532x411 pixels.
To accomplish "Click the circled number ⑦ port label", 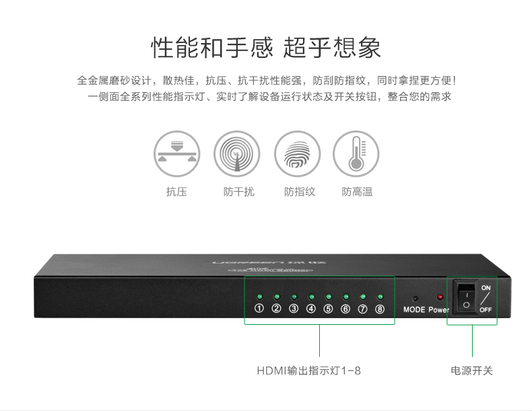I will click(x=363, y=309).
